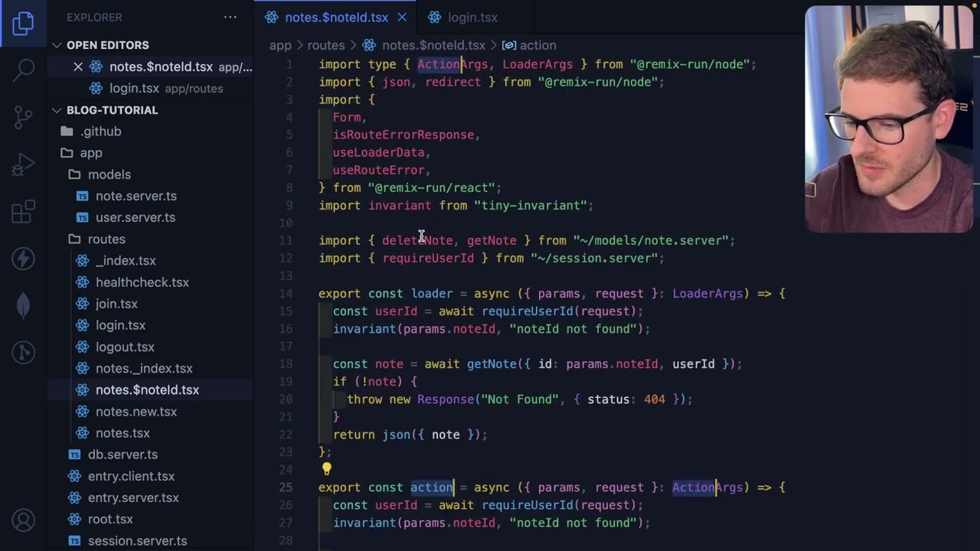Click the React icon in breadcrumb file segment
The width and height of the screenshot is (980, 551).
pos(369,45)
